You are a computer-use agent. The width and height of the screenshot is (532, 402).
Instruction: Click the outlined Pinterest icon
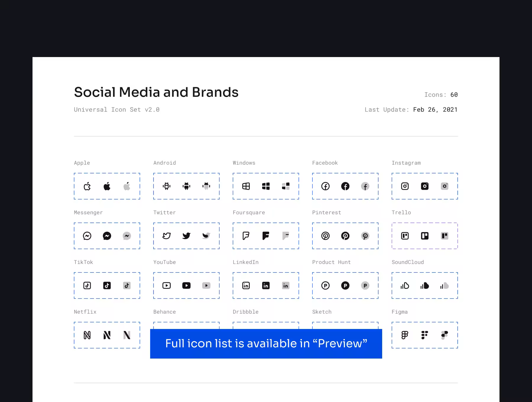pos(325,236)
